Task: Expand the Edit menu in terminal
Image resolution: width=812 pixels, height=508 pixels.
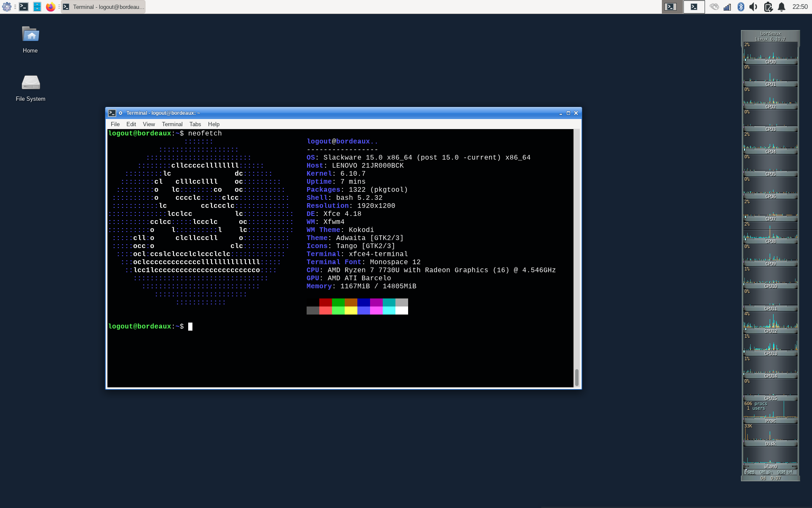Action: pos(131,124)
